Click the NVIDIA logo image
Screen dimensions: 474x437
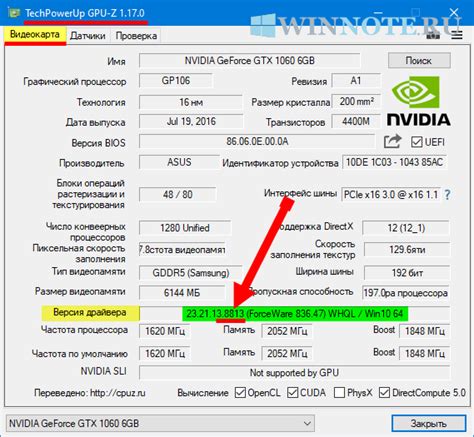click(419, 101)
